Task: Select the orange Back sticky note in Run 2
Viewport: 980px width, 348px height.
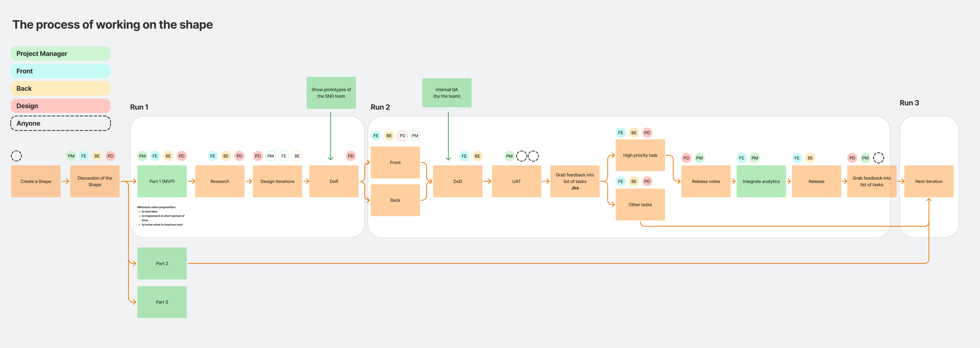Action: [395, 201]
